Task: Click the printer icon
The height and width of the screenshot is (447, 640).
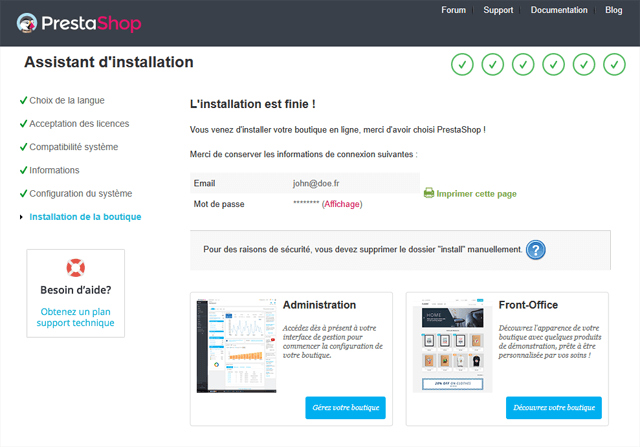Action: click(429, 193)
